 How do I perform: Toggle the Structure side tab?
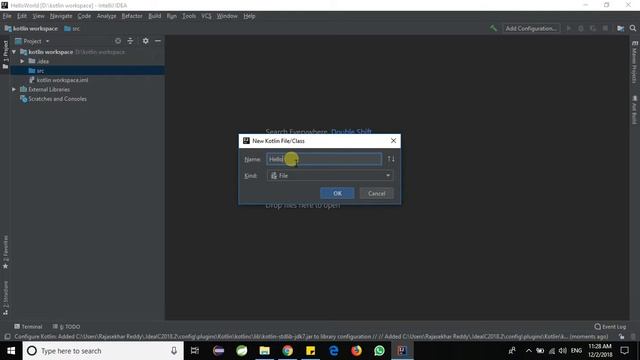5,297
